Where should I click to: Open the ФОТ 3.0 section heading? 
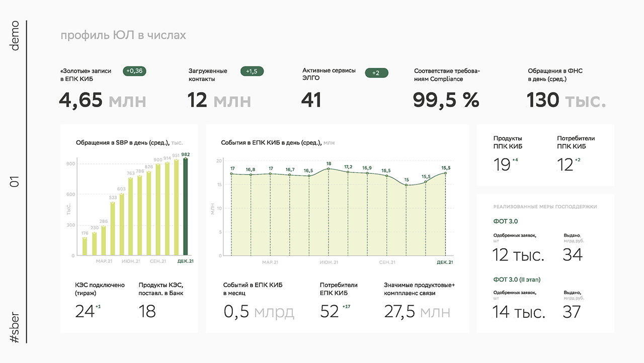506,221
